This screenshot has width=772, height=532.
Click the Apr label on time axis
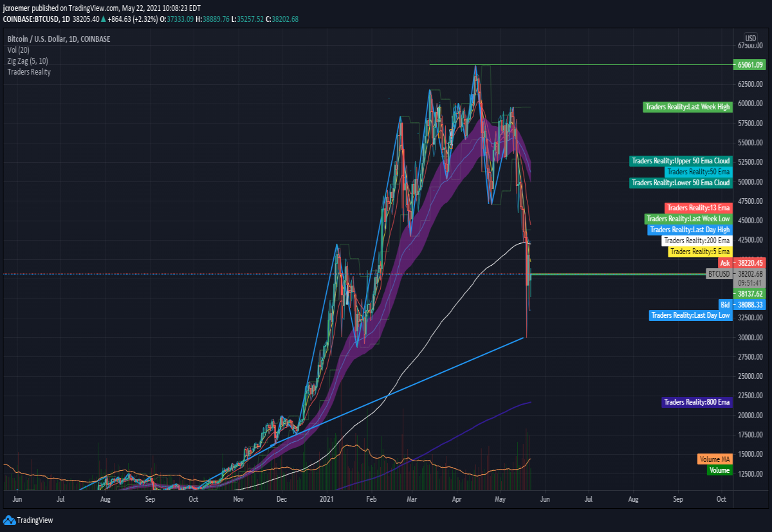point(457,499)
